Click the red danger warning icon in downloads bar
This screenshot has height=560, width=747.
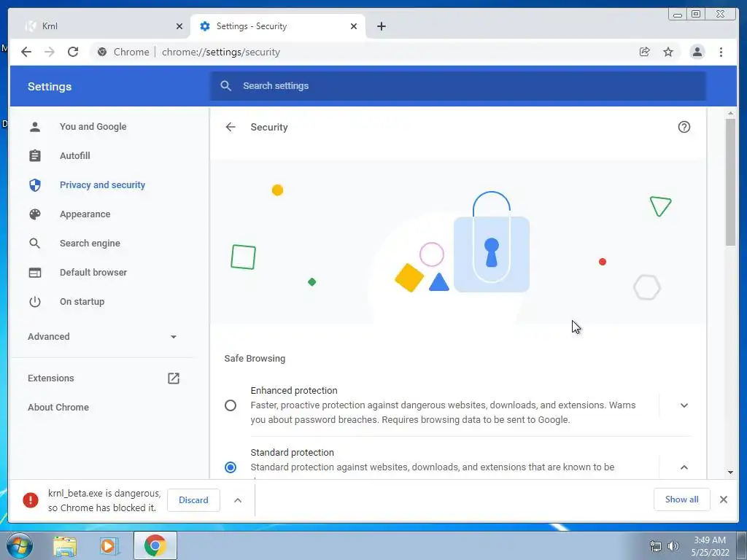tap(31, 500)
